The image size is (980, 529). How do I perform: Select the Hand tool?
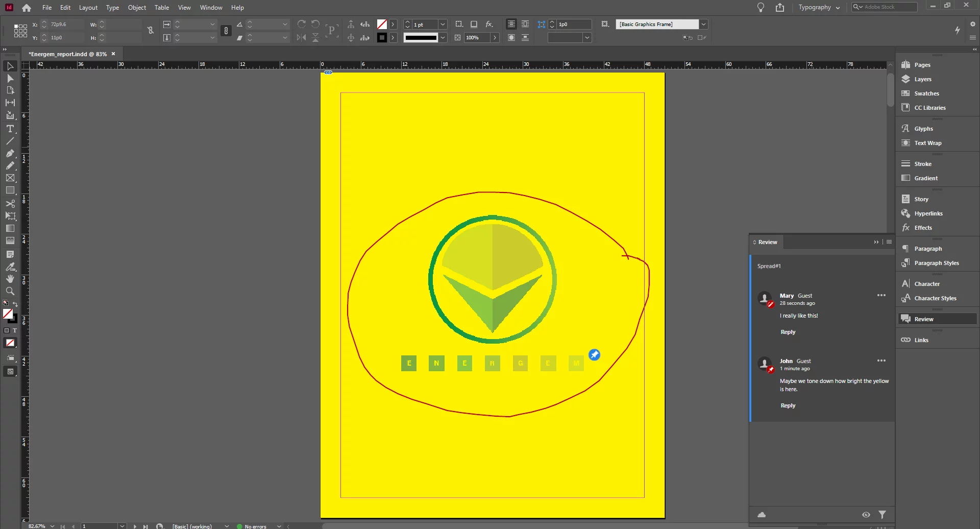[x=10, y=279]
